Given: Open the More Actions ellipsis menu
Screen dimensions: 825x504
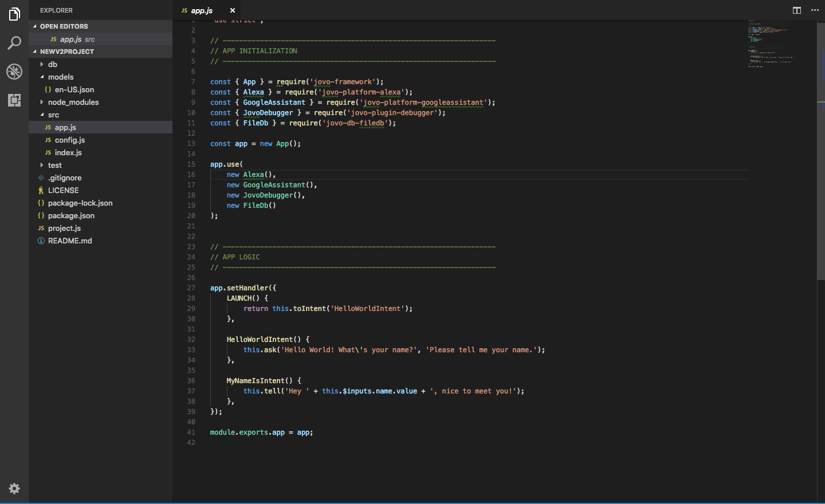Looking at the screenshot, I should (x=815, y=10).
